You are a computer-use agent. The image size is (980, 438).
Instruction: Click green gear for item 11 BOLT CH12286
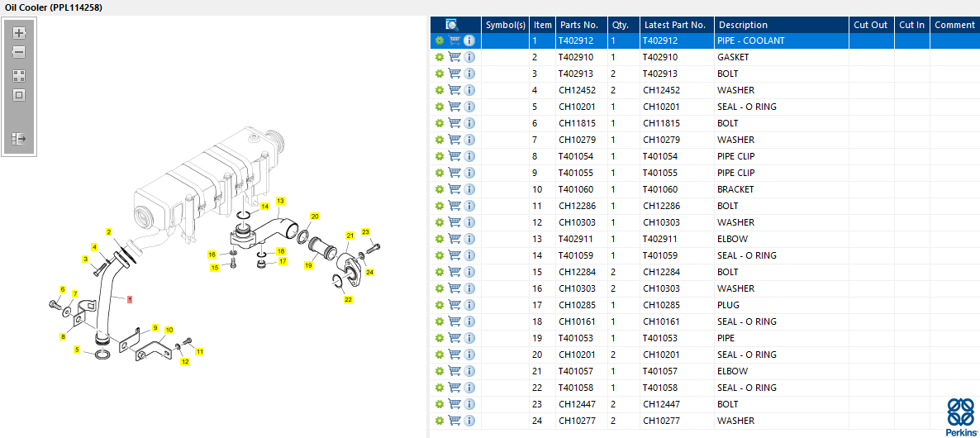pos(440,207)
